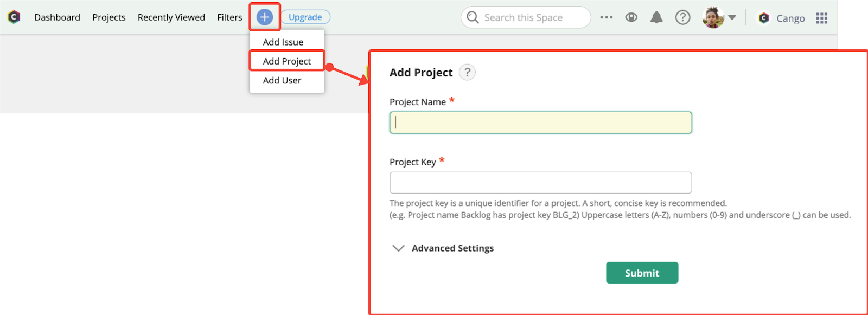Click the Search this Space box

(x=525, y=17)
